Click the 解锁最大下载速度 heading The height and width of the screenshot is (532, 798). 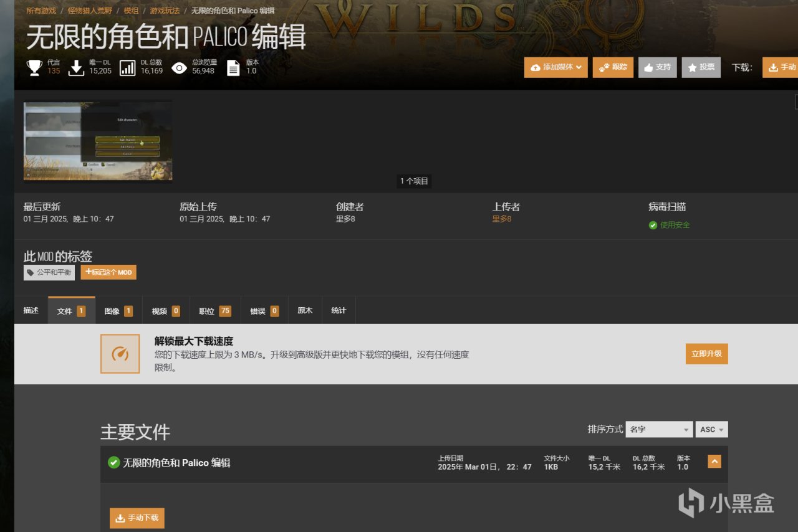(x=194, y=341)
